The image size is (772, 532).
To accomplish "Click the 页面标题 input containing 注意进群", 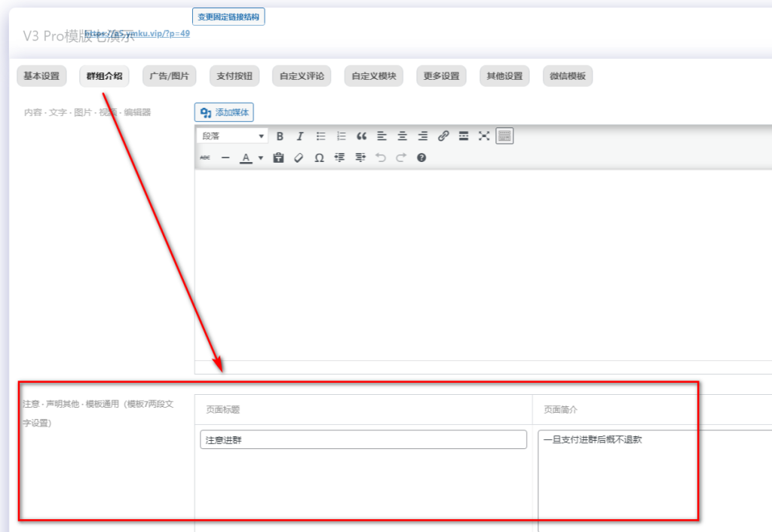I will click(x=363, y=440).
